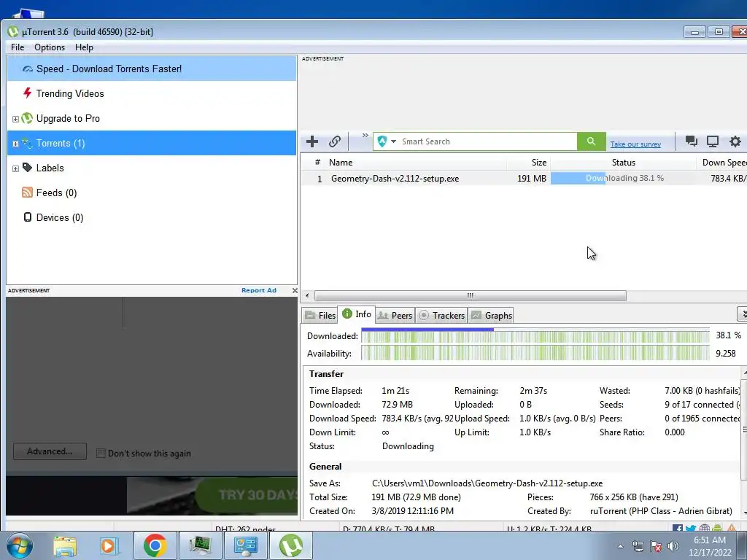Image resolution: width=747 pixels, height=560 pixels.
Task: Select the Geometry-Dash-v2.112-setup.exe torrent row
Action: pyautogui.click(x=524, y=178)
